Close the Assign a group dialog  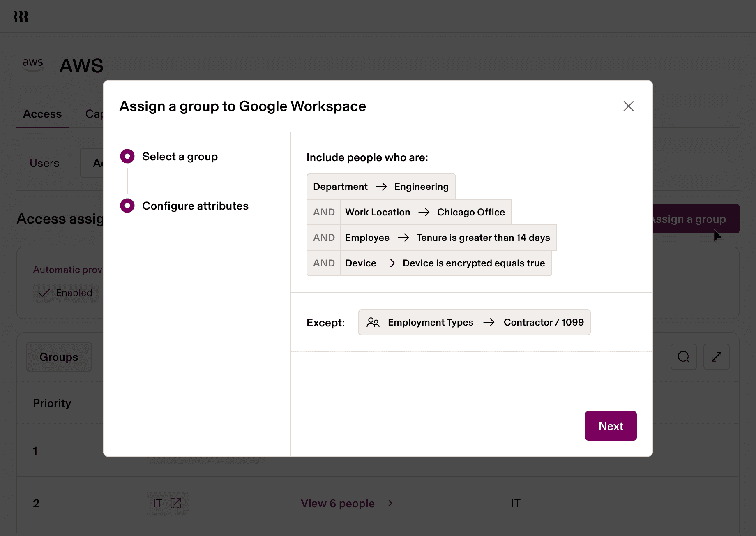click(628, 106)
